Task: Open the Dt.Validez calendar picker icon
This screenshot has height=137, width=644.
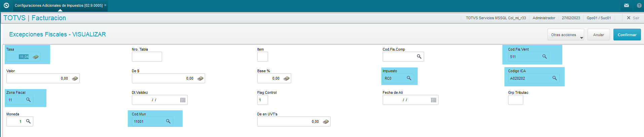Action: [x=183, y=100]
